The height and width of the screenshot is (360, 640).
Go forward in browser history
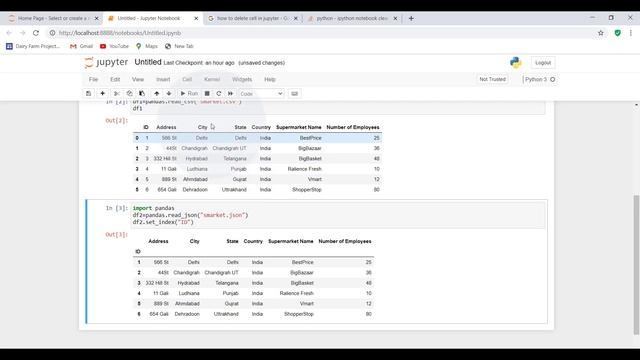point(22,33)
